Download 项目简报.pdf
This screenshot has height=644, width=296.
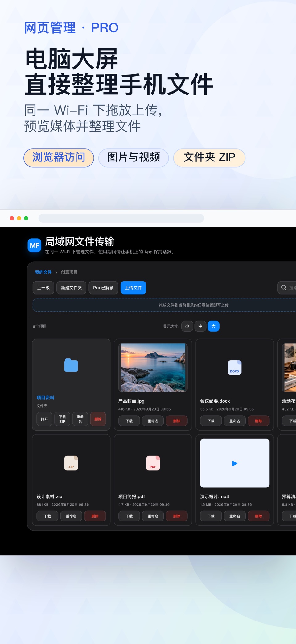[x=129, y=516]
